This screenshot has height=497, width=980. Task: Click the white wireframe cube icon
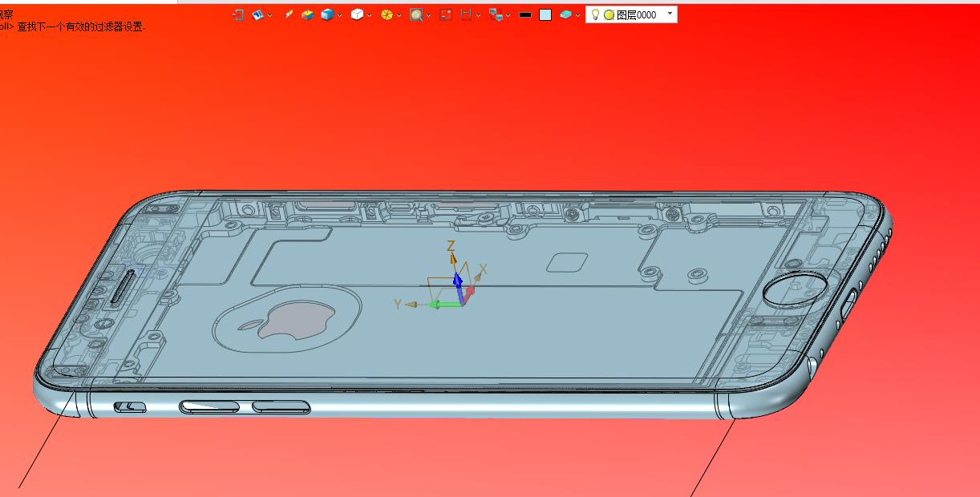pyautogui.click(x=357, y=14)
